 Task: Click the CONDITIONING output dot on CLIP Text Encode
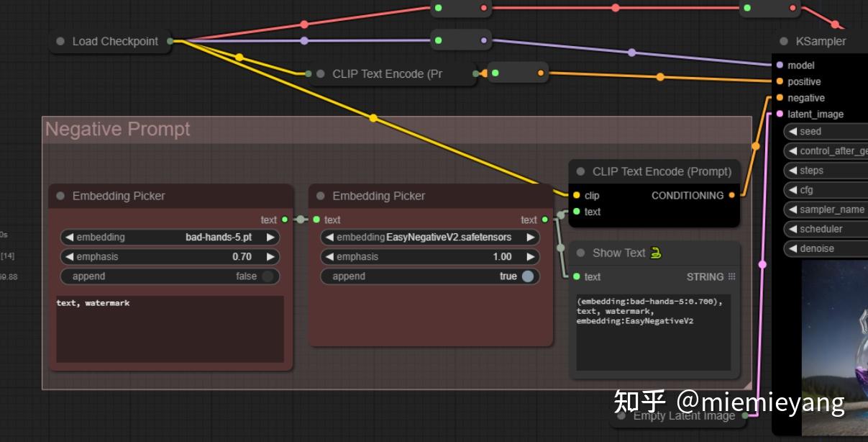coord(731,195)
